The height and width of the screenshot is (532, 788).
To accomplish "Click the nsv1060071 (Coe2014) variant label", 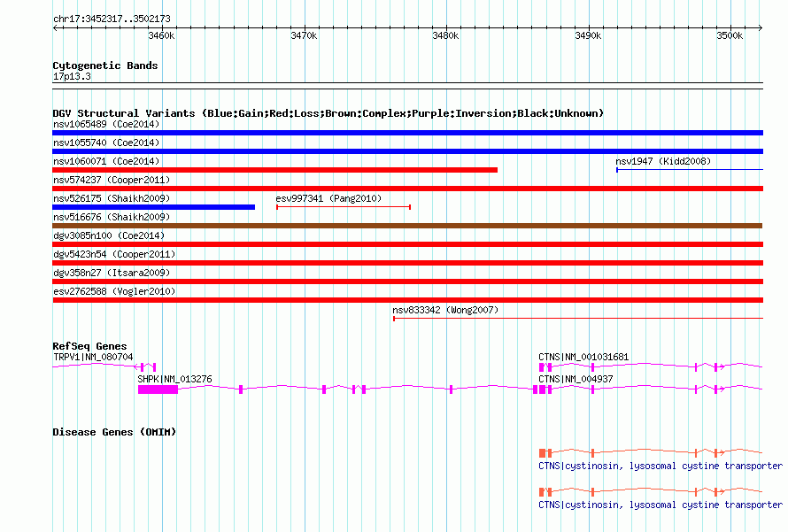I will tap(106, 161).
